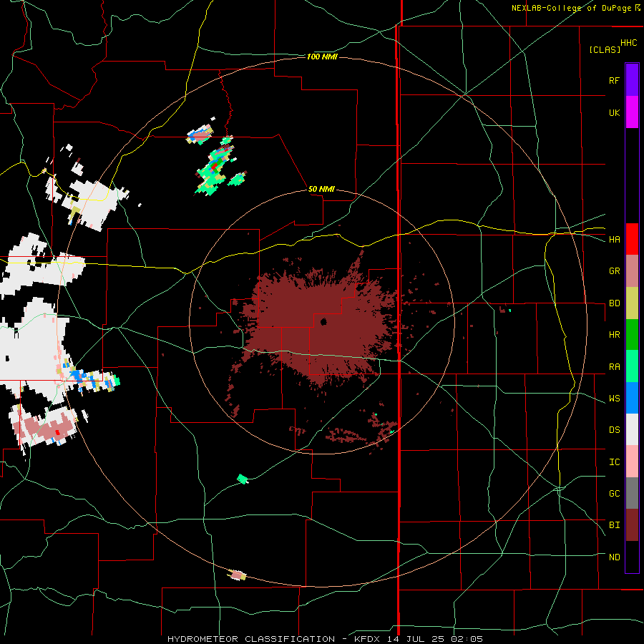
Task: Click the black radar site dot at center
Action: (323, 321)
